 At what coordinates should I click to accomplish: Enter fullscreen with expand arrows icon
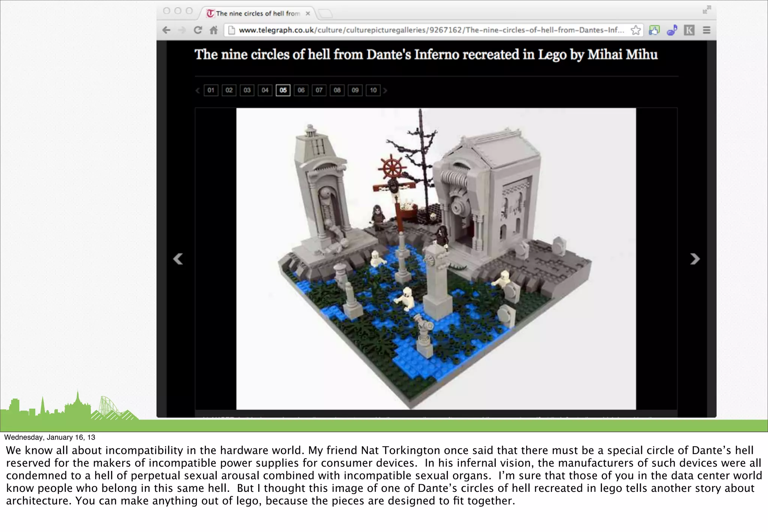(x=706, y=10)
